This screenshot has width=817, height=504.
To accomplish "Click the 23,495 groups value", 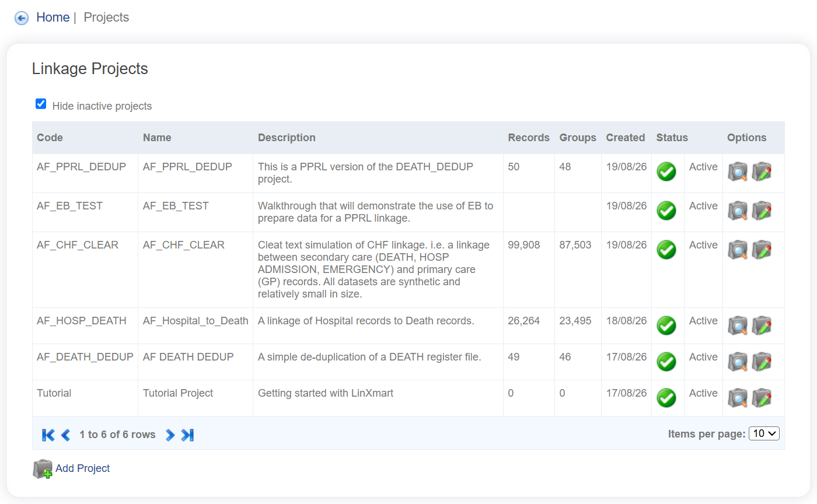I will [575, 321].
